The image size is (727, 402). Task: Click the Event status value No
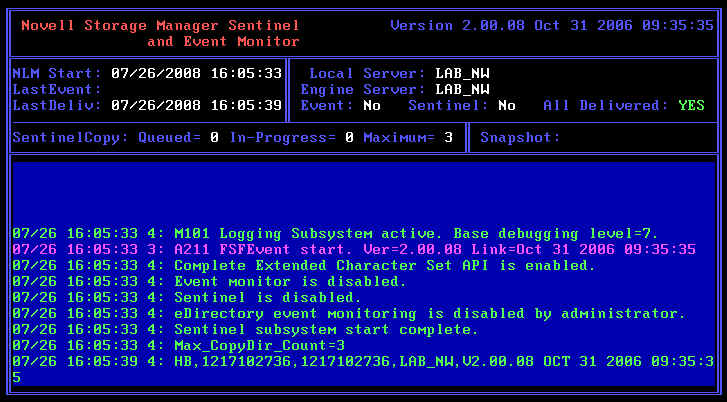(372, 105)
